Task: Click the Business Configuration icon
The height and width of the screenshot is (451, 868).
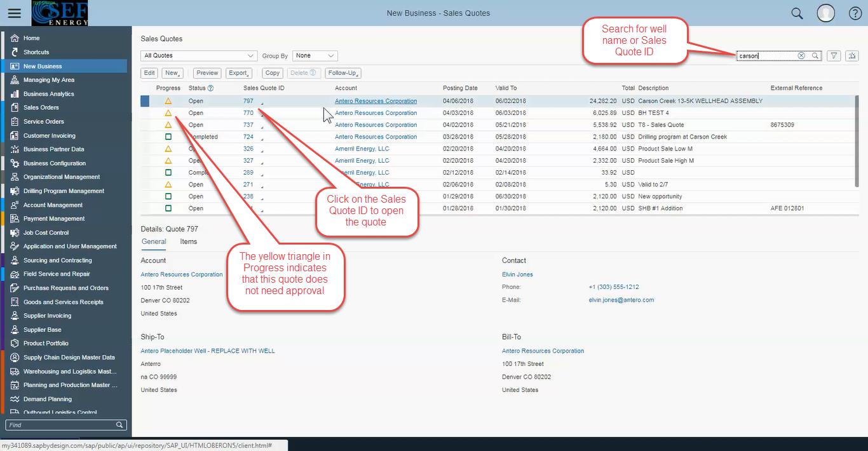Action: tap(15, 163)
